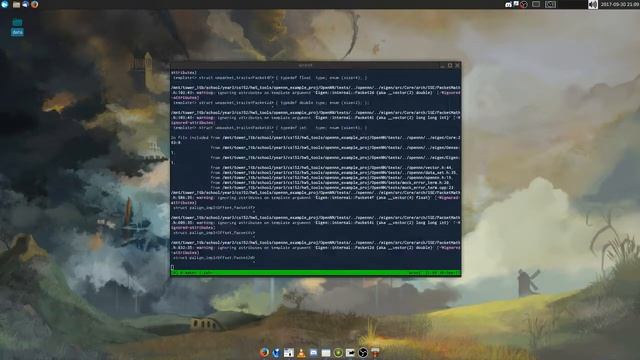This screenshot has height=360, width=640.
Task: Click the empty rectangle panel indicator
Action: (536, 4)
